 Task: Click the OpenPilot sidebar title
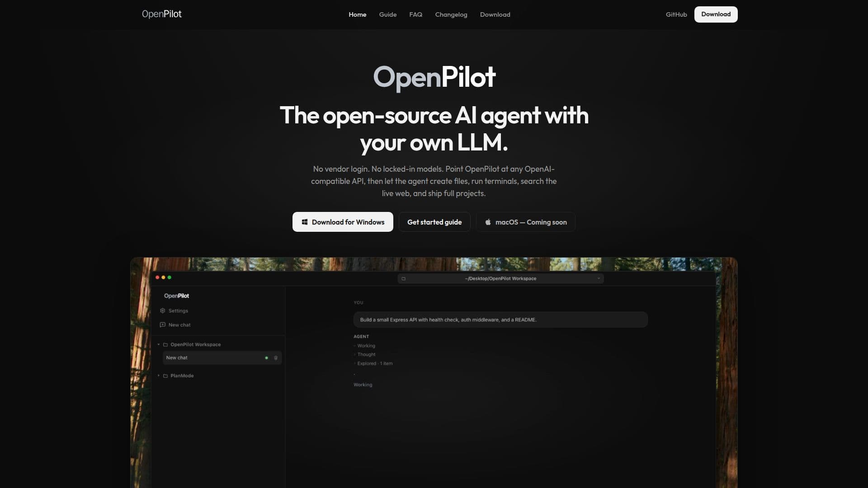tap(176, 296)
